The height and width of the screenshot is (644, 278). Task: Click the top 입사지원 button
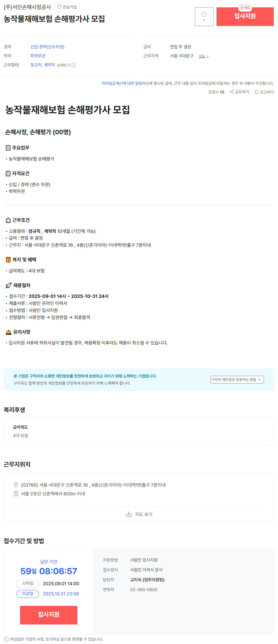coord(245,17)
